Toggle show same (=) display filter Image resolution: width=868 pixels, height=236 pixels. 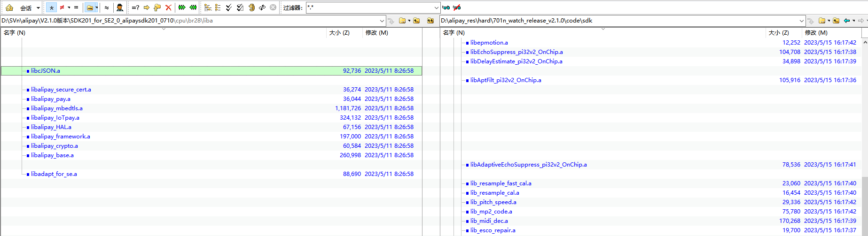click(x=76, y=8)
